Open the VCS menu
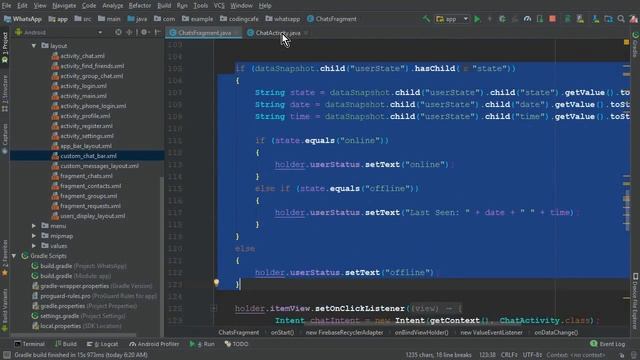The height and width of the screenshot is (360, 640). (219, 6)
